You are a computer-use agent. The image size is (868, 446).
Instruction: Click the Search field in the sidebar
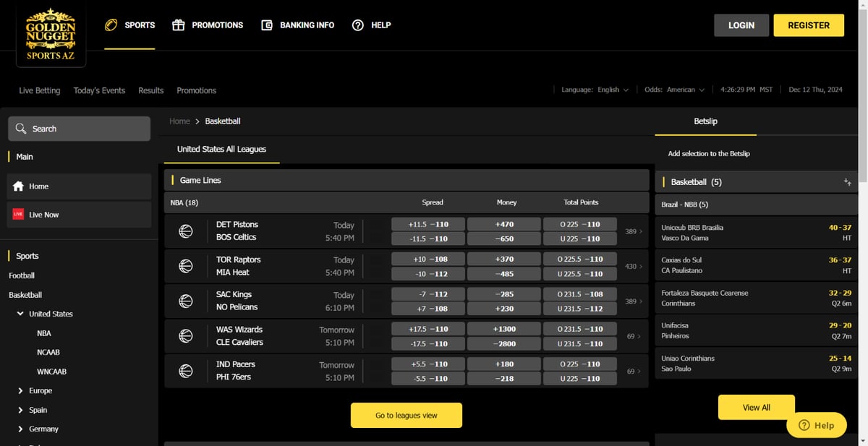79,129
